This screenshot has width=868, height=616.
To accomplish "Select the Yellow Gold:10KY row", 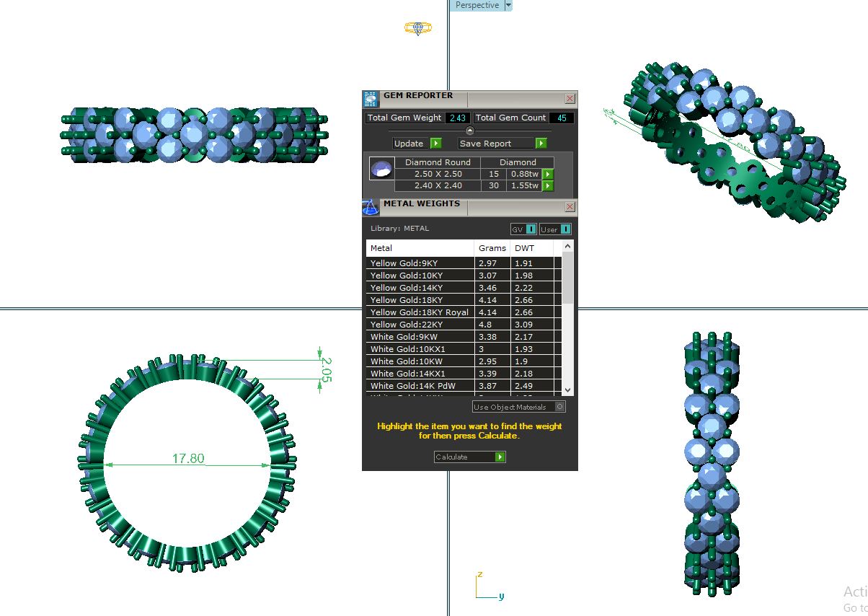I will click(x=464, y=276).
